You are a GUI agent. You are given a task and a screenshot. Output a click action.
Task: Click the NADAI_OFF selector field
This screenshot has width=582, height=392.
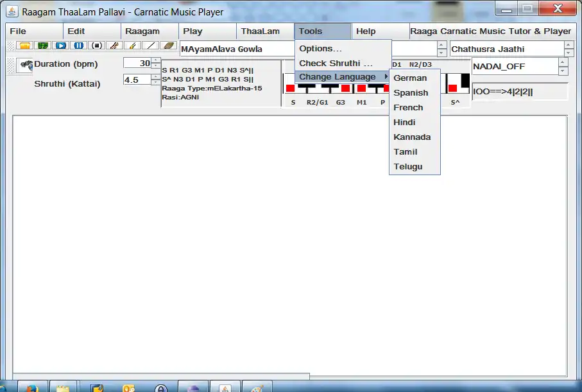tap(515, 67)
